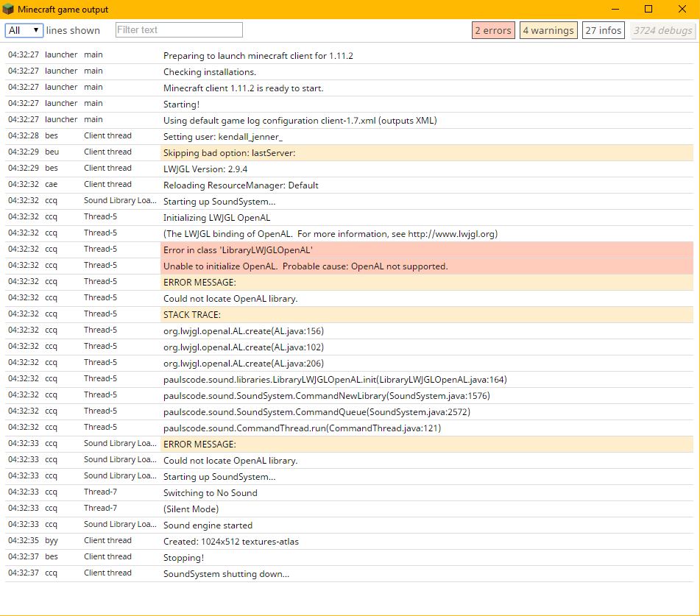The image size is (700, 616).
Task: Open the All lines shown dropdown
Action: [24, 30]
